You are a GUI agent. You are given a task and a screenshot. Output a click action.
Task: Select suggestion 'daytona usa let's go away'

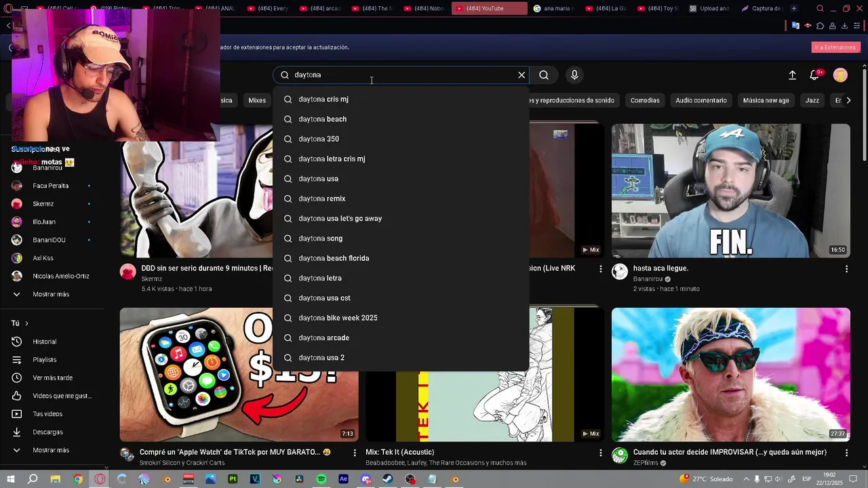pos(400,218)
